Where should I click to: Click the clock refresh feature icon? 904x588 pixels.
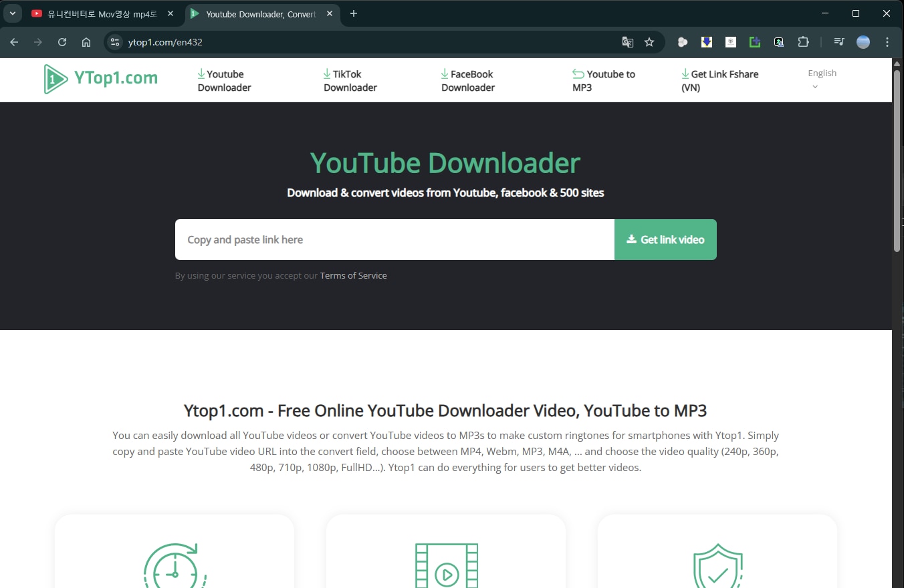(175, 565)
